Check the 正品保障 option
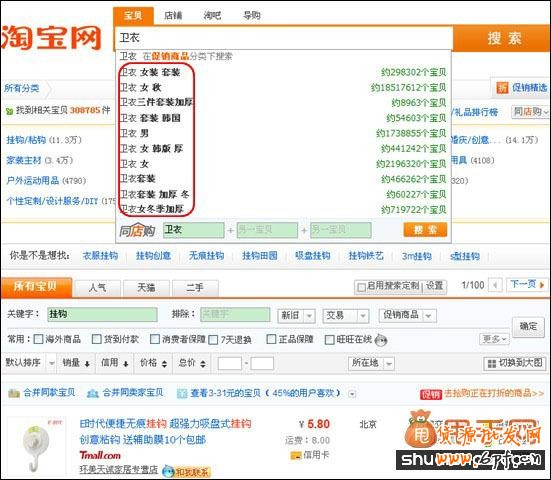Image resolution: width=551 pixels, height=480 pixels. coord(271,339)
